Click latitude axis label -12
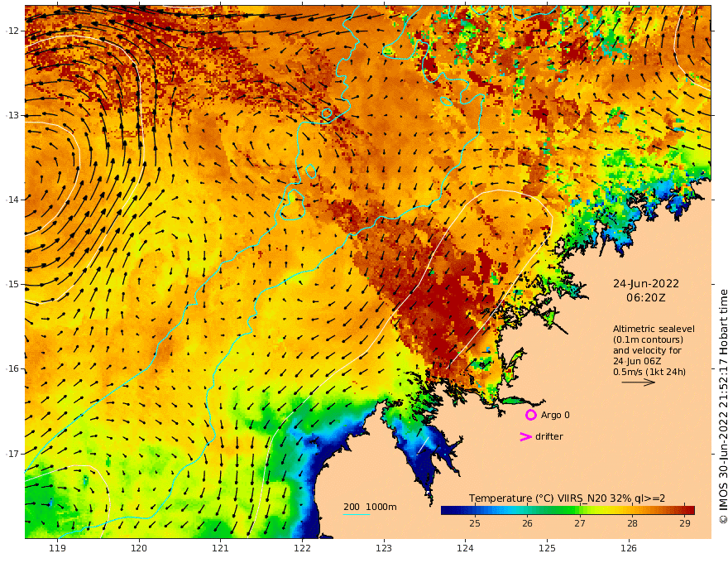Viewport: 728px width, 563px height. [12, 31]
